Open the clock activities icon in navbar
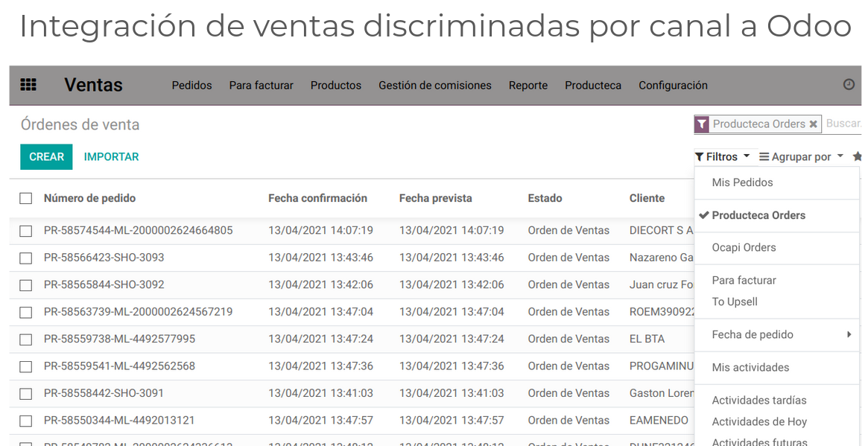This screenshot has width=868, height=446. pos(849,85)
